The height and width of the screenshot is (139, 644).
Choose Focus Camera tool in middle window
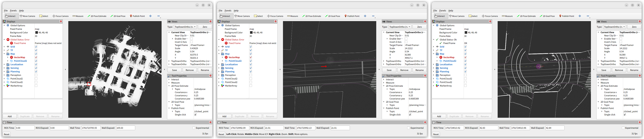pyautogui.click(x=275, y=16)
